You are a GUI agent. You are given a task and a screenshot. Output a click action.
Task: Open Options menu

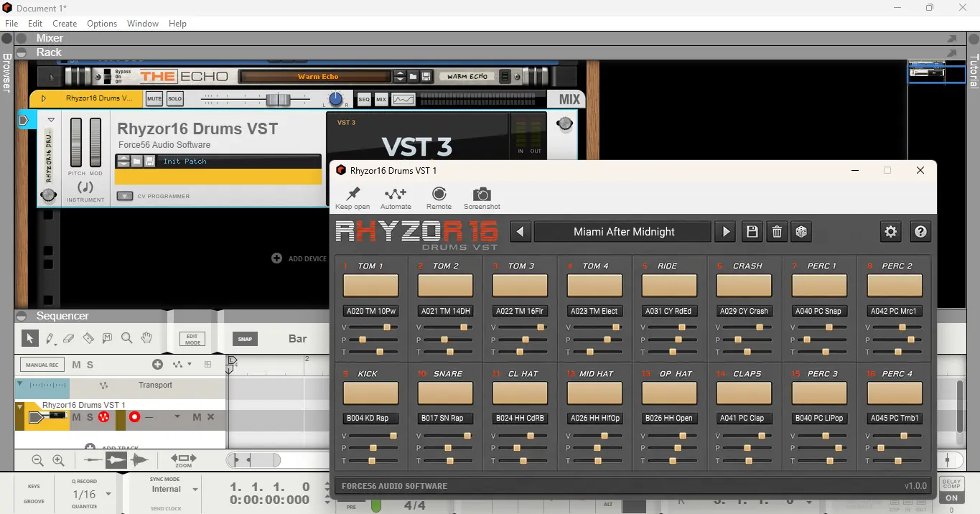(102, 24)
